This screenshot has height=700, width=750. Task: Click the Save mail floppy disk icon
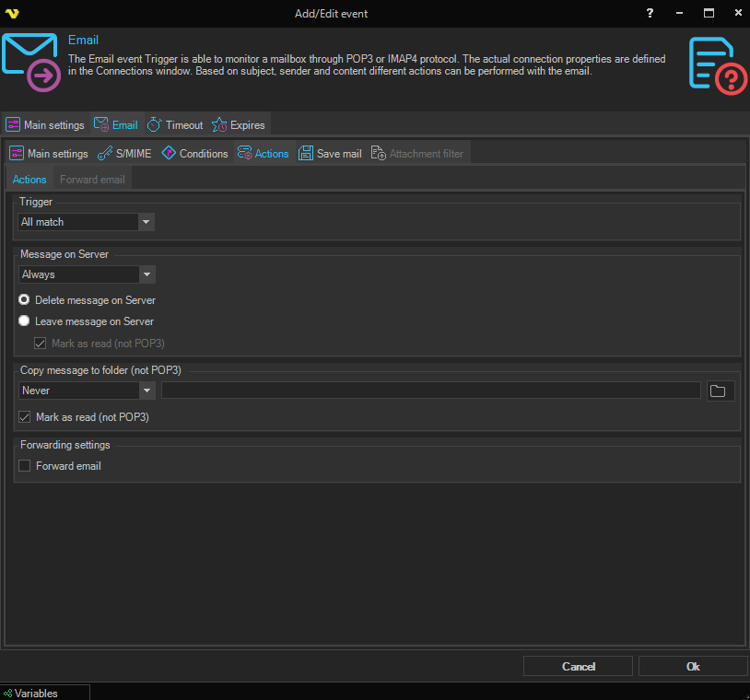click(306, 154)
